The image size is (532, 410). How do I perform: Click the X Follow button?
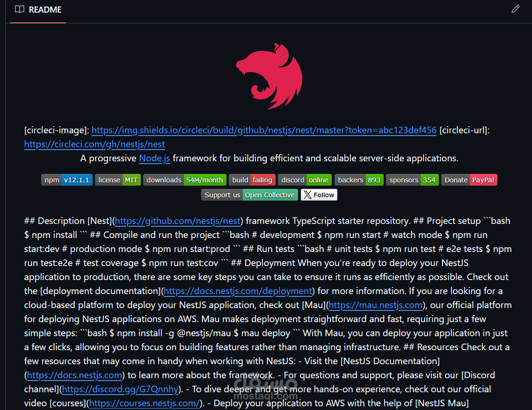point(319,195)
